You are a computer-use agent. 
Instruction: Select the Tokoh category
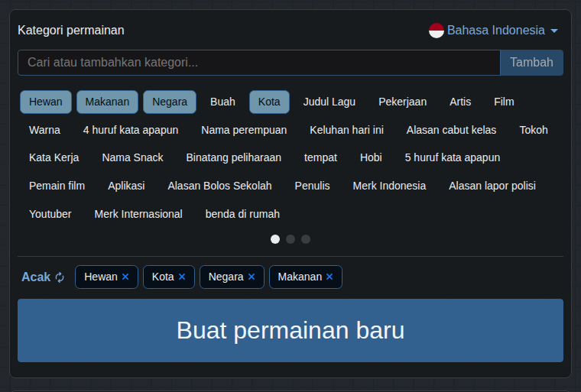(534, 130)
